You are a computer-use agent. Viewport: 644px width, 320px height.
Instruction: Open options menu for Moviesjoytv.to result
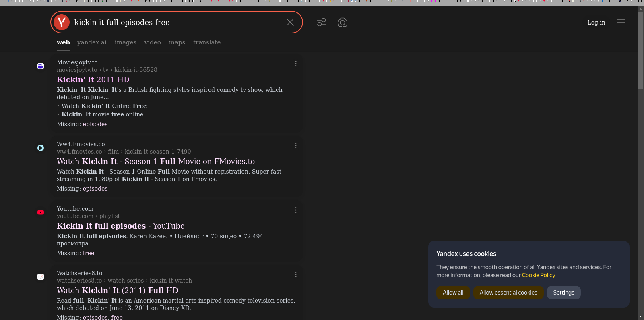(x=296, y=64)
